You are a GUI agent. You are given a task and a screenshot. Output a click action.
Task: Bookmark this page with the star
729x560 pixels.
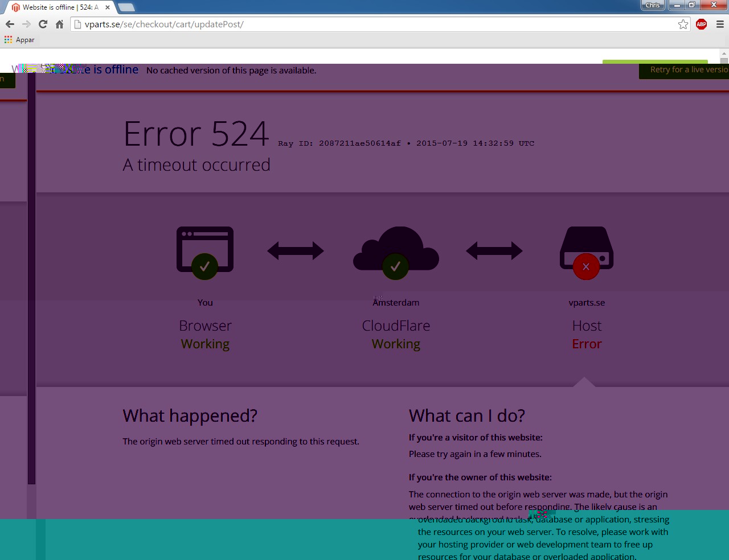tap(683, 24)
